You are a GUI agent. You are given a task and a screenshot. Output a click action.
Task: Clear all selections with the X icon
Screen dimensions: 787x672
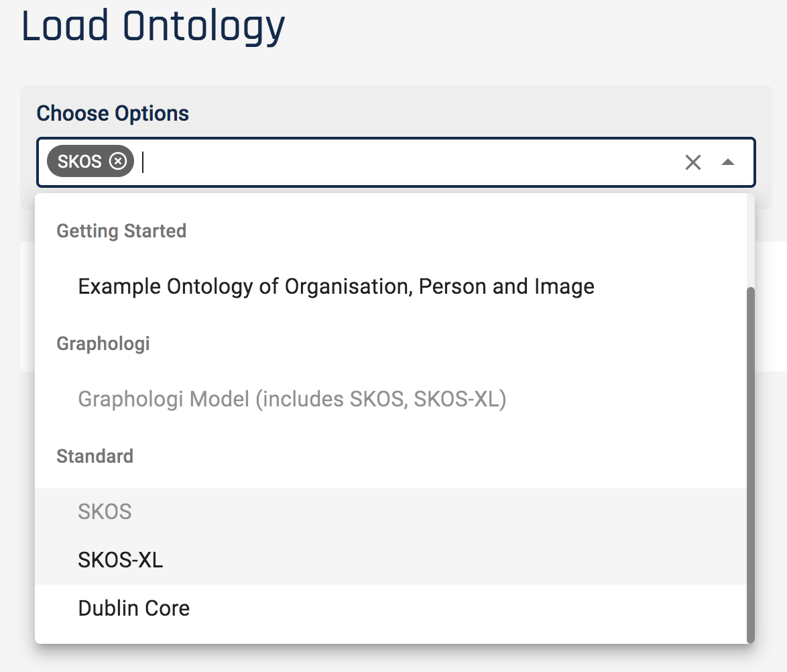pos(692,162)
